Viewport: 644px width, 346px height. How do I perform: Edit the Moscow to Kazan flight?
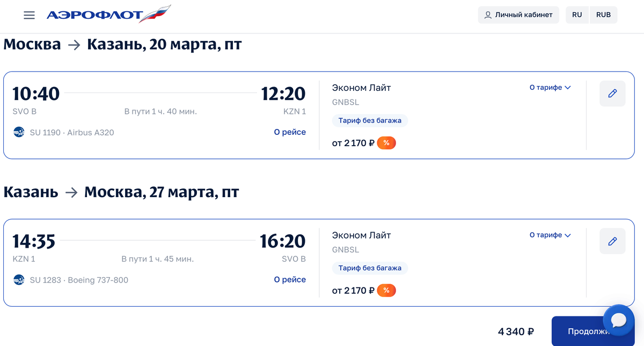[612, 93]
